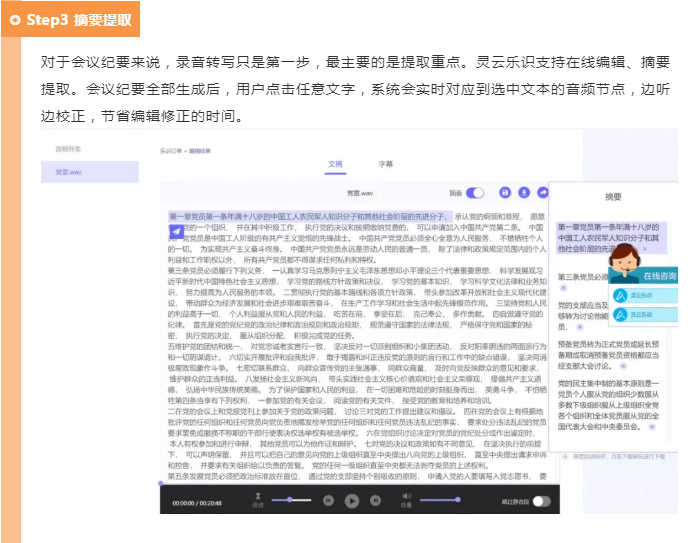Click the share arrow icon

(x=543, y=192)
